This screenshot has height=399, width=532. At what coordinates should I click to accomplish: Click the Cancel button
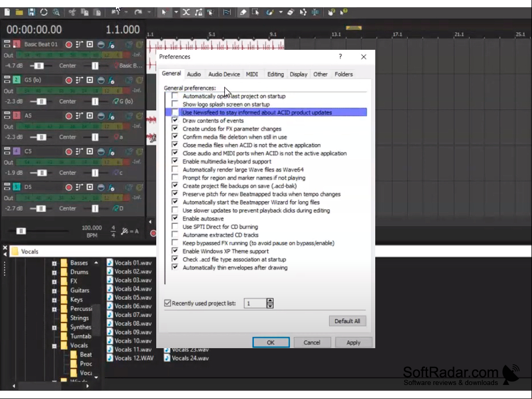(312, 342)
